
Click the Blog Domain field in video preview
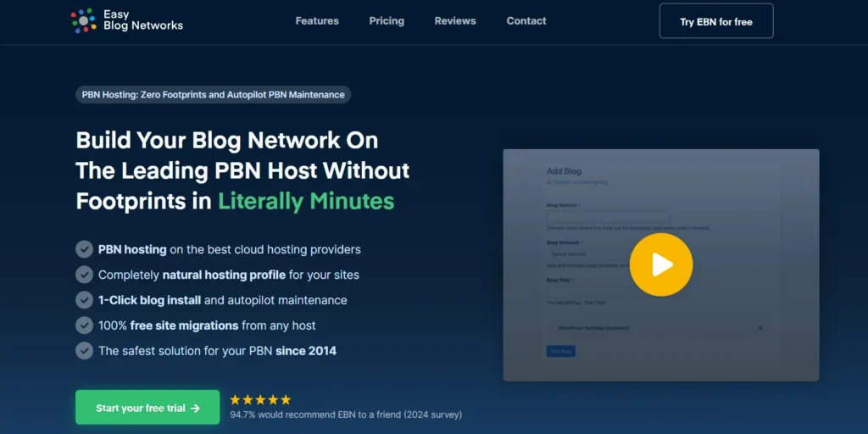608,217
